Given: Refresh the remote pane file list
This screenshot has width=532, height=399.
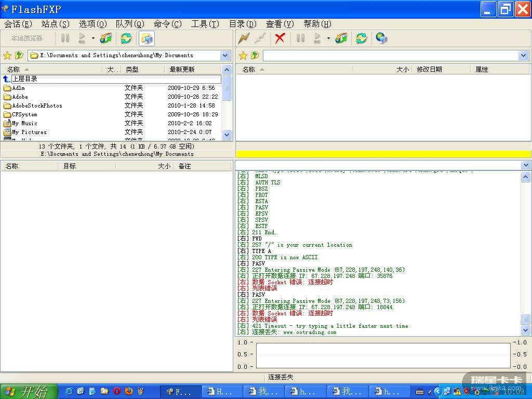Looking at the screenshot, I should tap(362, 38).
